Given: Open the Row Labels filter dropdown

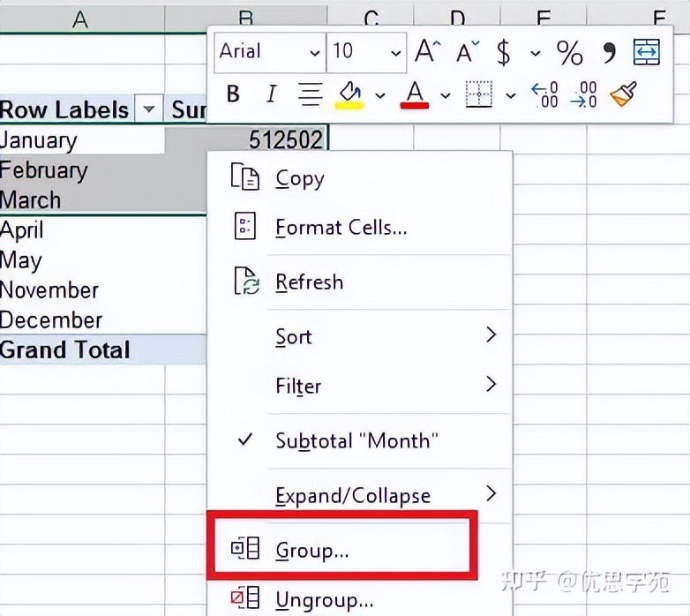Looking at the screenshot, I should pyautogui.click(x=149, y=109).
